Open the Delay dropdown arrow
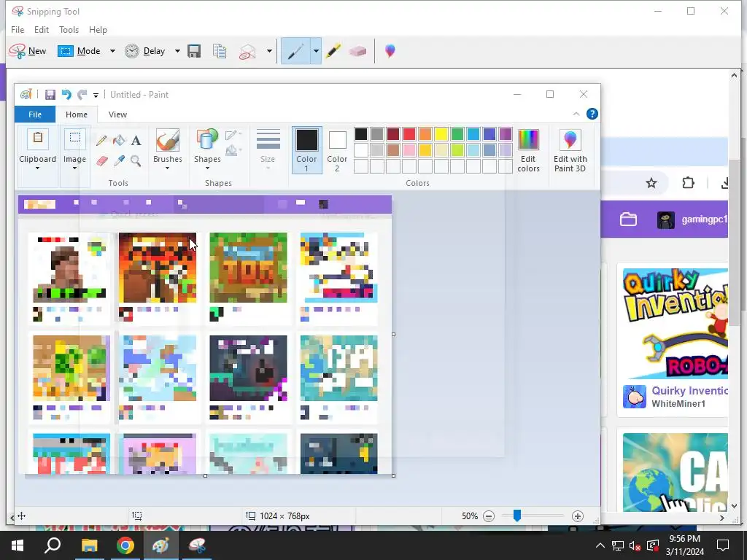Image resolution: width=747 pixels, height=560 pixels. (x=177, y=51)
